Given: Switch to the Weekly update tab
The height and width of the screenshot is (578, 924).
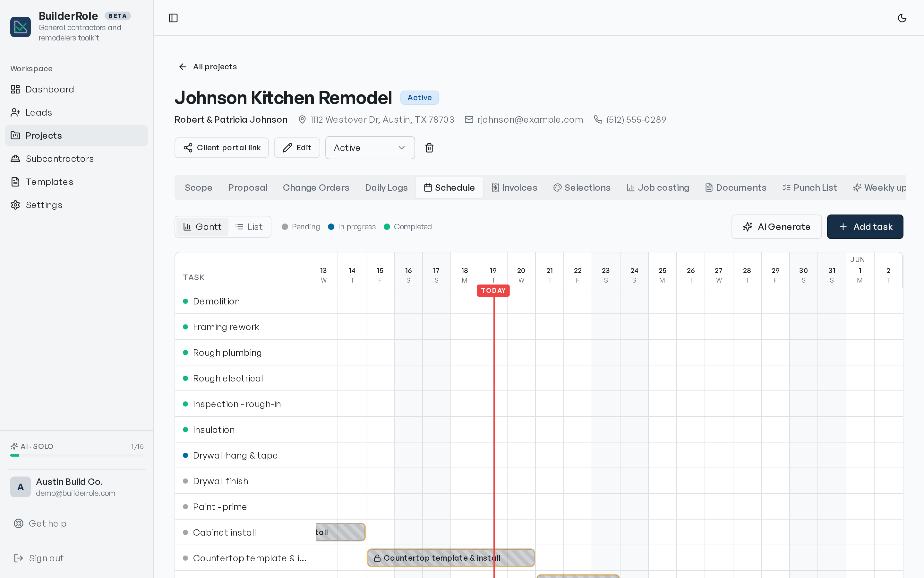Looking at the screenshot, I should pos(879,188).
